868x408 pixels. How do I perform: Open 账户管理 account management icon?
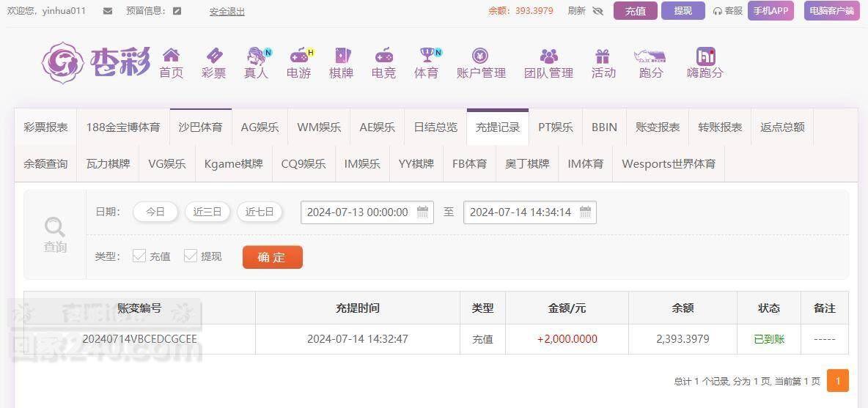click(480, 55)
